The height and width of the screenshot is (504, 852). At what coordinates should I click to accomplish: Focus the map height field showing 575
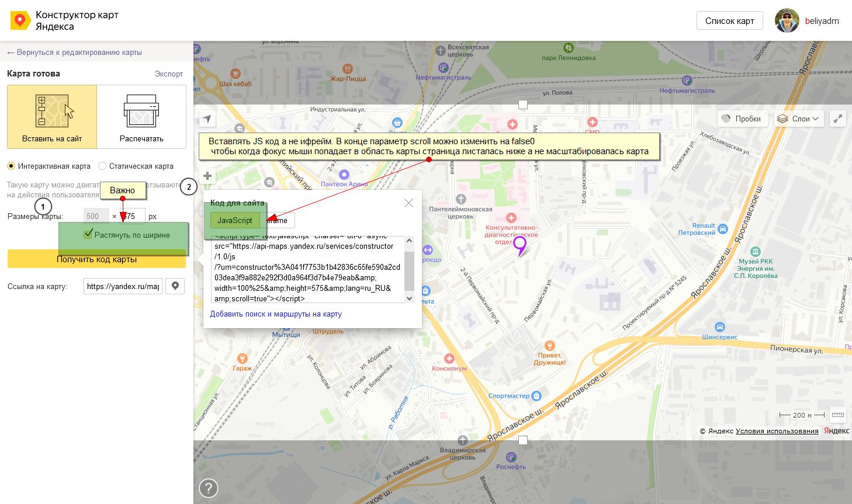tap(132, 216)
